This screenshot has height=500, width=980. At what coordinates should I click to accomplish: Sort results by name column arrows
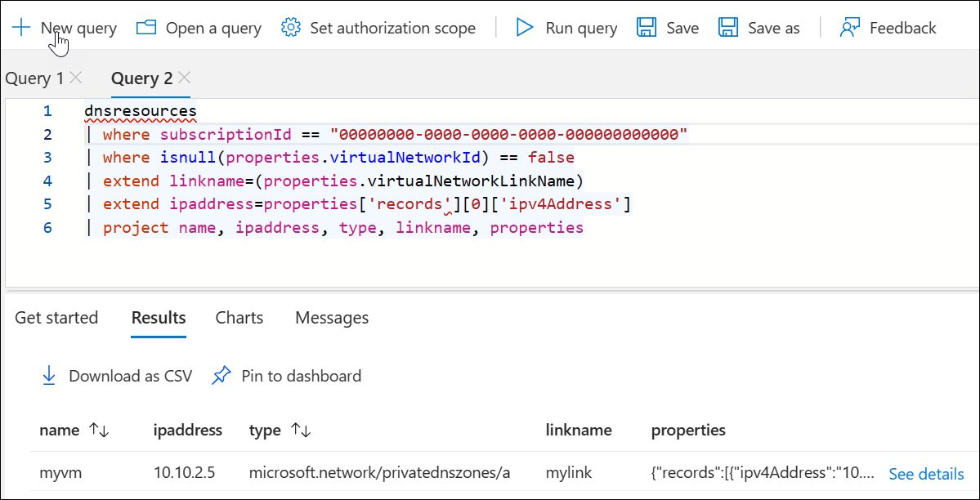pos(99,430)
